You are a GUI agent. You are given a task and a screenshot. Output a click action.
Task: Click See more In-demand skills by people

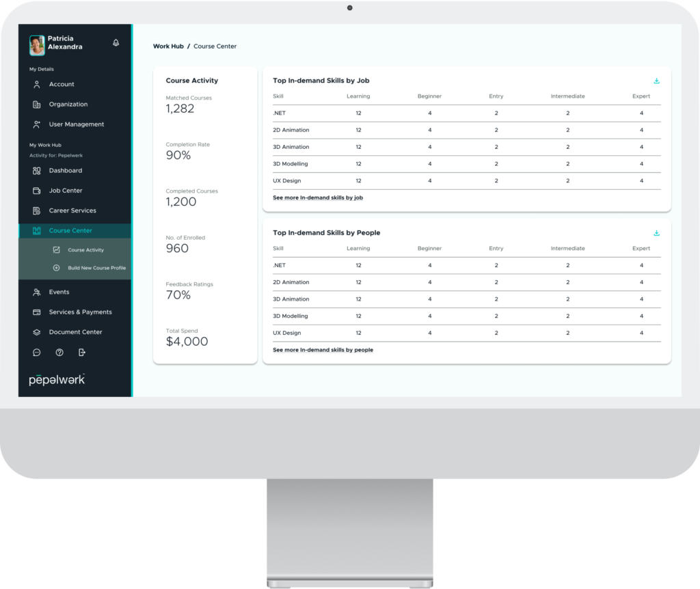coord(323,350)
